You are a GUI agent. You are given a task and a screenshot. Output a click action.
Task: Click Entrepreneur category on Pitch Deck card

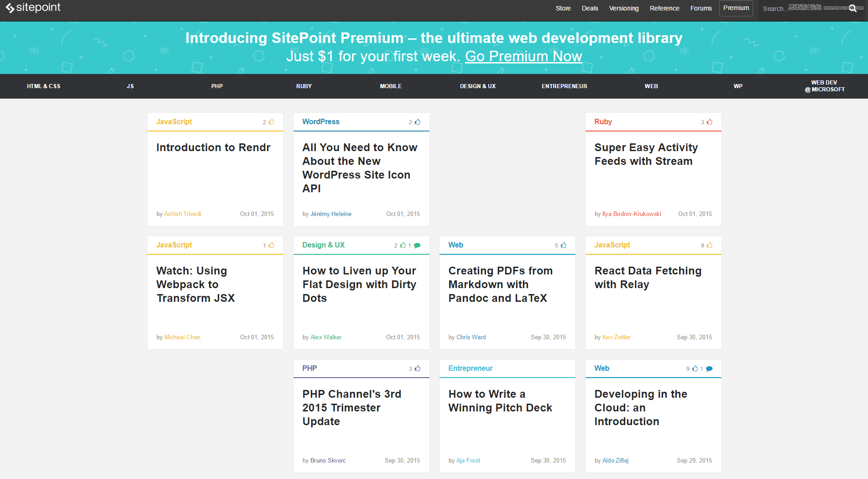(x=471, y=368)
